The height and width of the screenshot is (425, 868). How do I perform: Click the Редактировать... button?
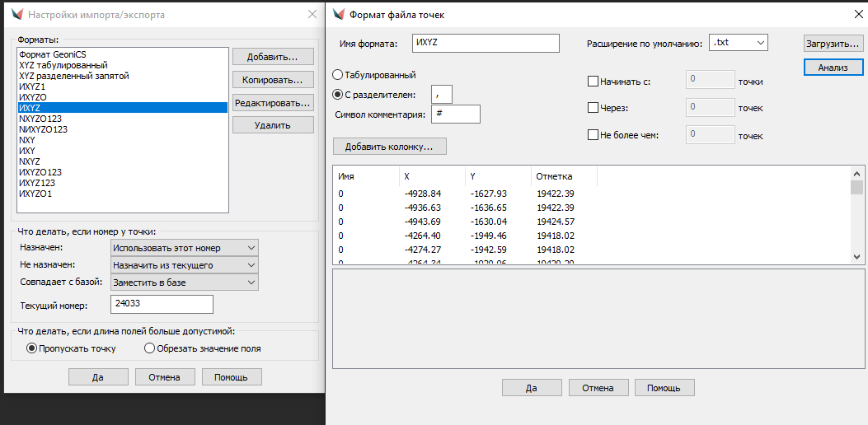[x=273, y=102]
